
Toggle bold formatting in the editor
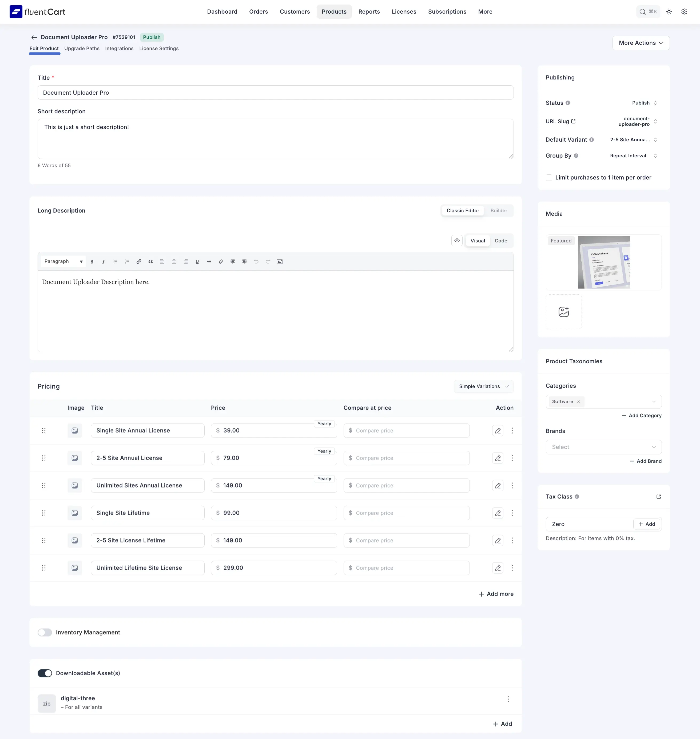(x=92, y=261)
